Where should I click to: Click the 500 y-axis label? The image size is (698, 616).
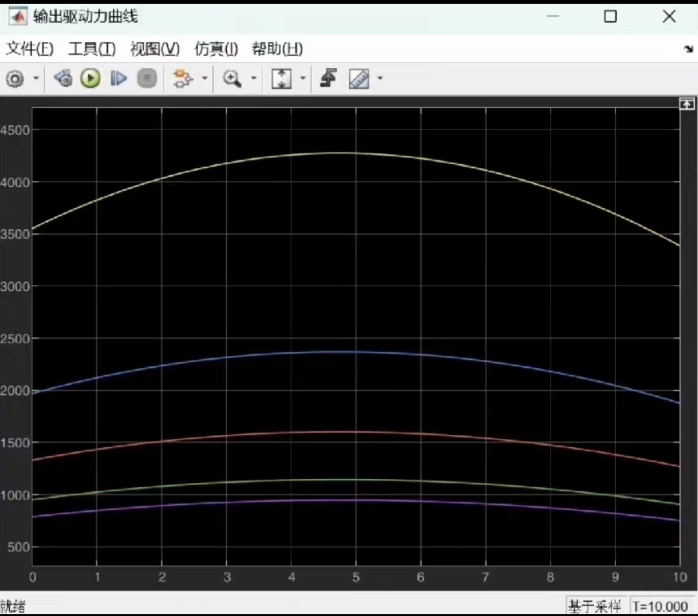(19, 547)
